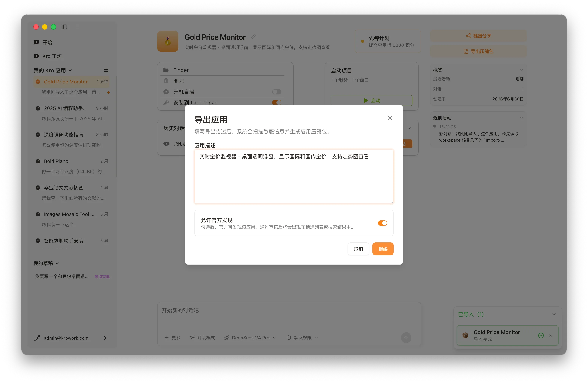Open the DeepSeek V4 Pro model dropdown
The image size is (588, 383).
(250, 338)
